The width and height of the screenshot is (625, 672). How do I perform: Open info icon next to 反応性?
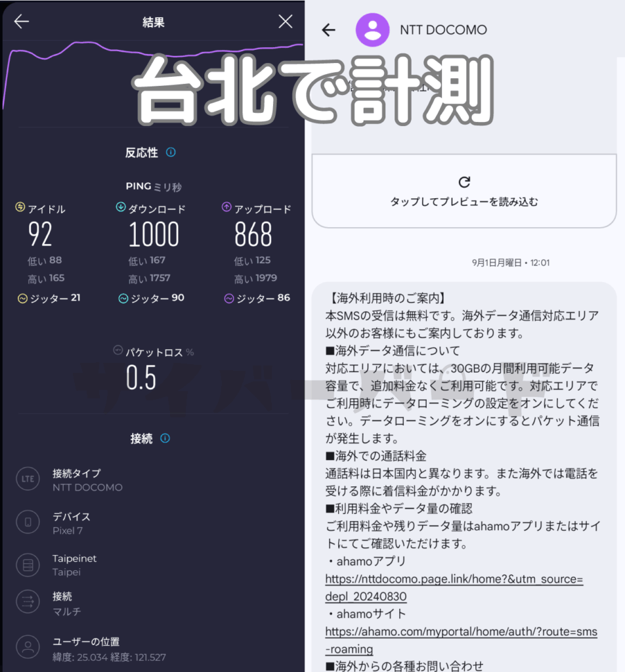pos(171,152)
